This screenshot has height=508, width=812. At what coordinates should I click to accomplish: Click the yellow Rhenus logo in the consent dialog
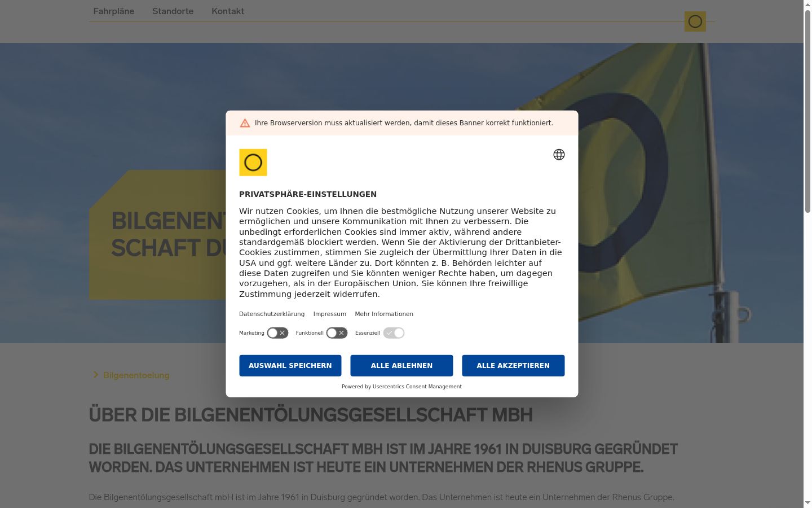[253, 163]
